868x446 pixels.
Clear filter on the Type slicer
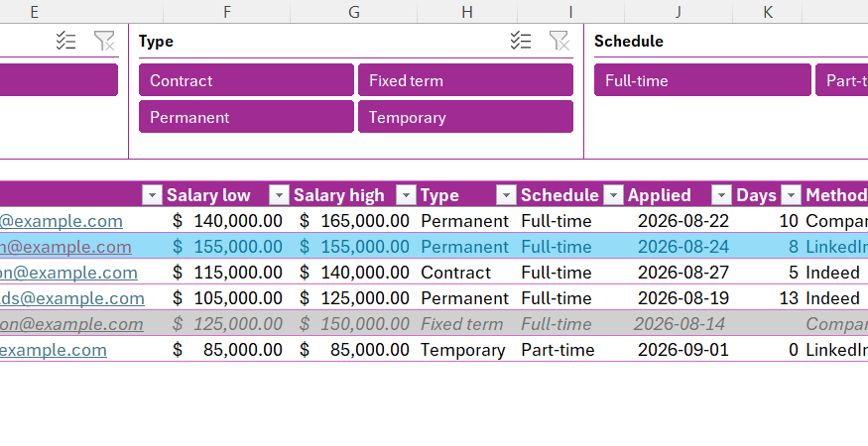tap(558, 41)
